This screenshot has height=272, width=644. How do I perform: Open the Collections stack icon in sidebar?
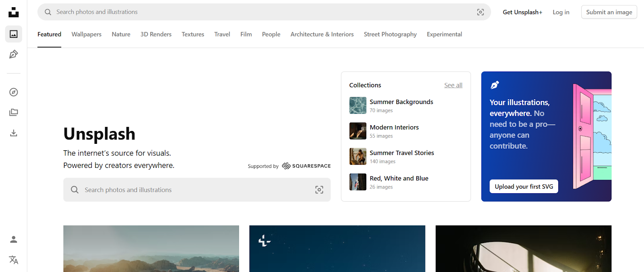tap(14, 112)
